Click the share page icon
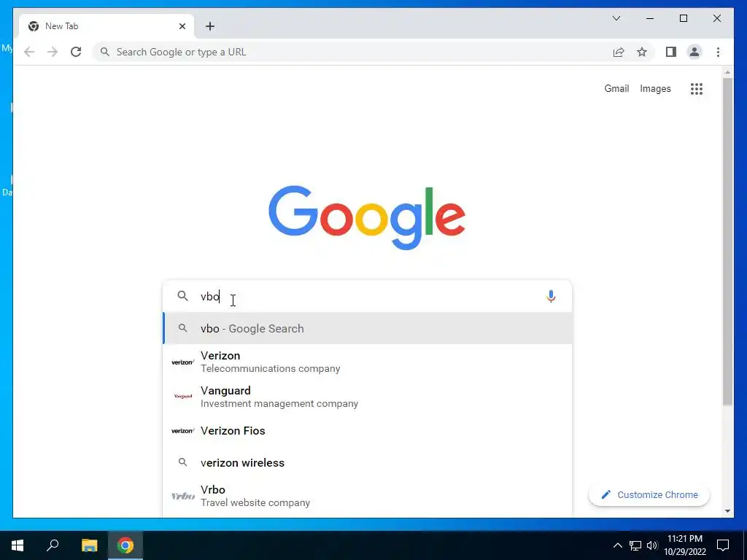Image resolution: width=747 pixels, height=560 pixels. 619,52
